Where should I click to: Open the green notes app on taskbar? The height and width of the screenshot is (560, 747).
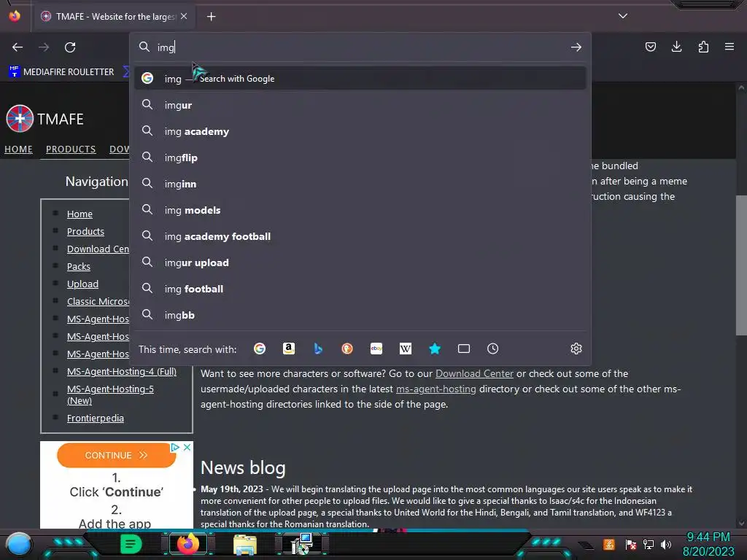tap(131, 544)
